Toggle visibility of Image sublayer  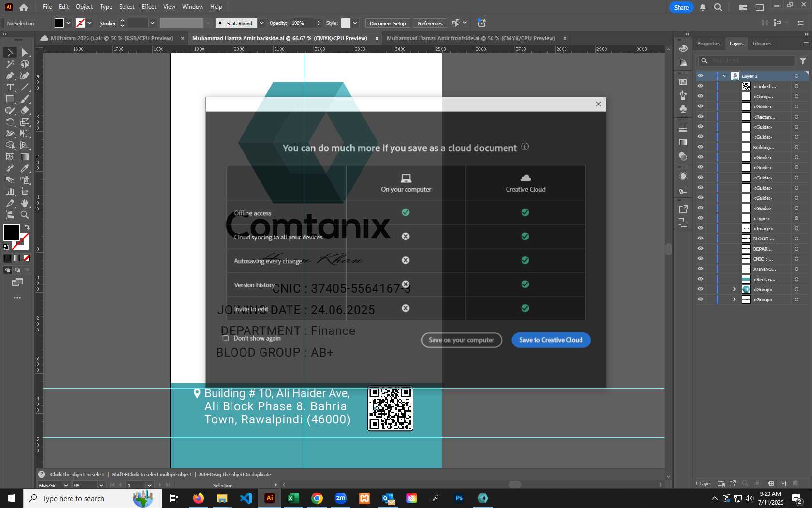(x=700, y=228)
